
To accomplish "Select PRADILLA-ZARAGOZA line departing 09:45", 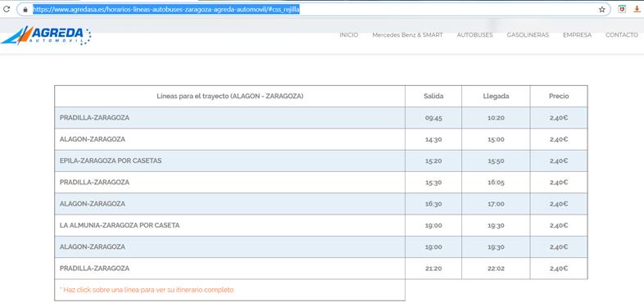I will pos(94,118).
